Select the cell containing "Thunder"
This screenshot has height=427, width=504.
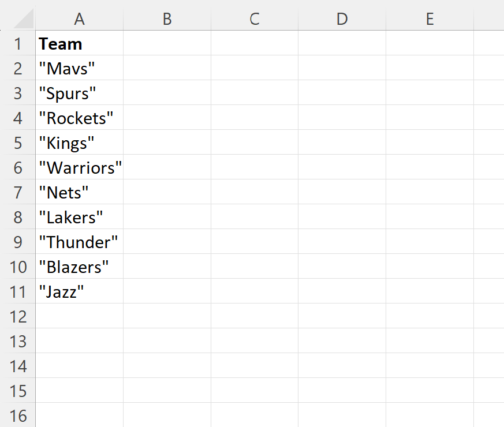click(x=80, y=242)
